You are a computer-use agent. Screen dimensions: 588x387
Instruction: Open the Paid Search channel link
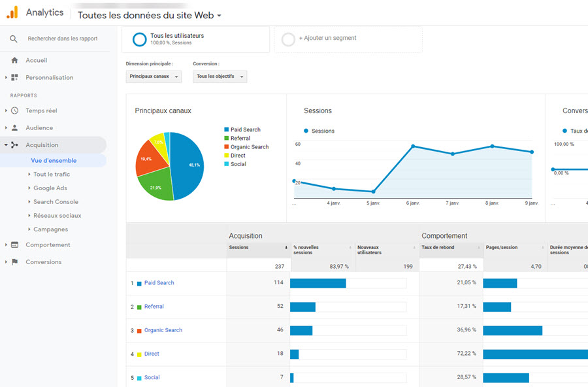[x=159, y=282]
